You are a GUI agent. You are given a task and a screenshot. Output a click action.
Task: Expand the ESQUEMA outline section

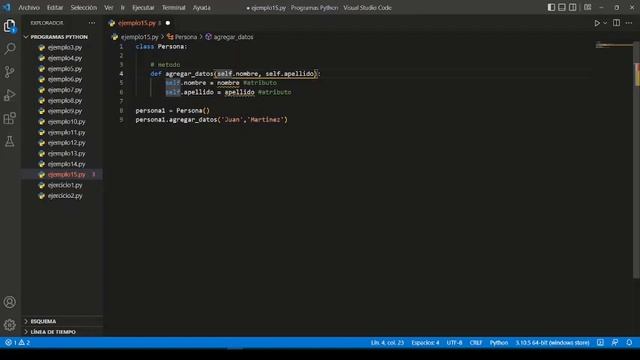[43, 321]
